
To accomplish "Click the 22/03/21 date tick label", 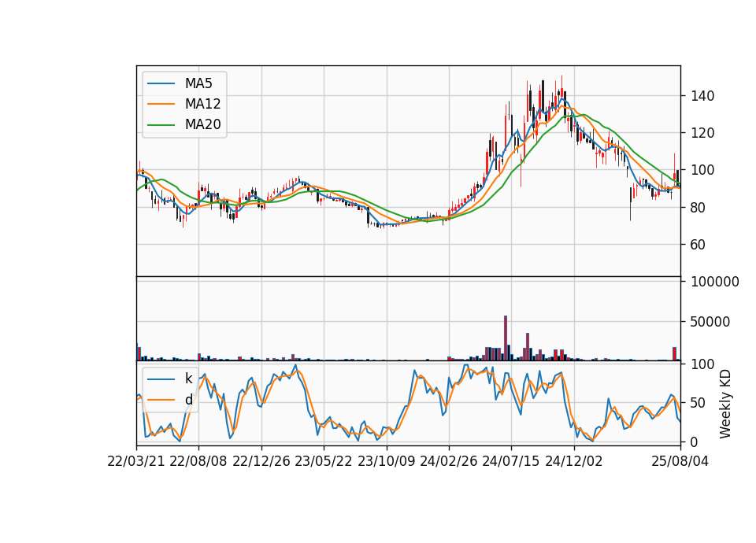I will (x=136, y=461).
